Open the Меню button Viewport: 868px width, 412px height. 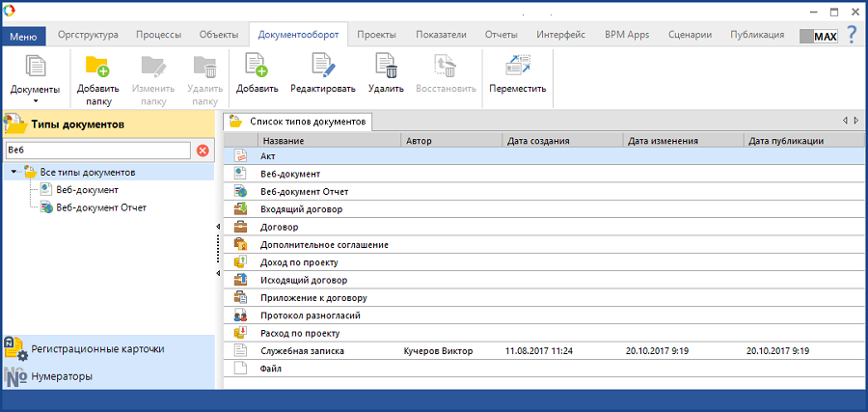tap(23, 36)
